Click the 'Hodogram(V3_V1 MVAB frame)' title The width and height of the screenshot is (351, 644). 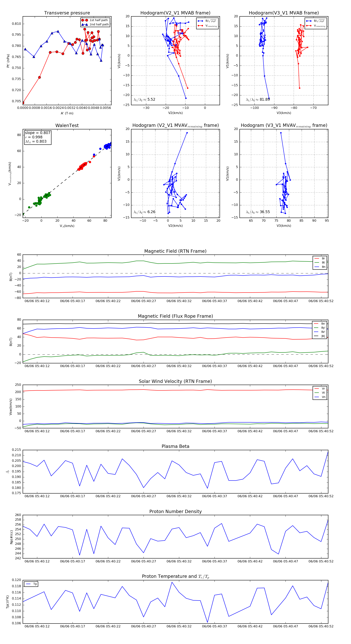tap(284, 13)
